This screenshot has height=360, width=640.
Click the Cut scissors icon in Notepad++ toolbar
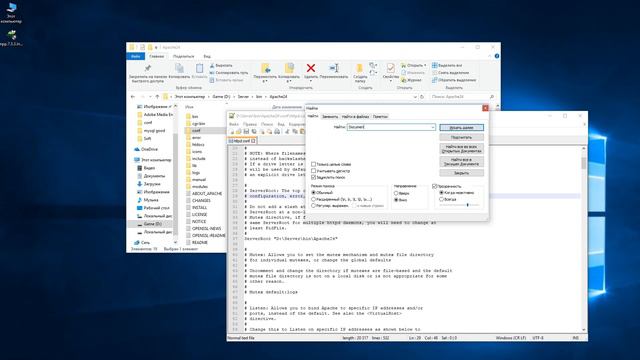click(x=287, y=131)
